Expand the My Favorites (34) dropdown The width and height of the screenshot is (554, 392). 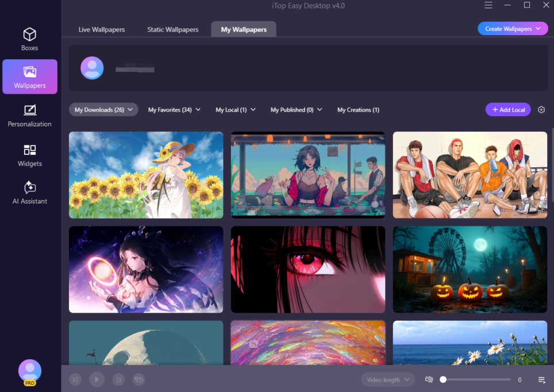[174, 110]
